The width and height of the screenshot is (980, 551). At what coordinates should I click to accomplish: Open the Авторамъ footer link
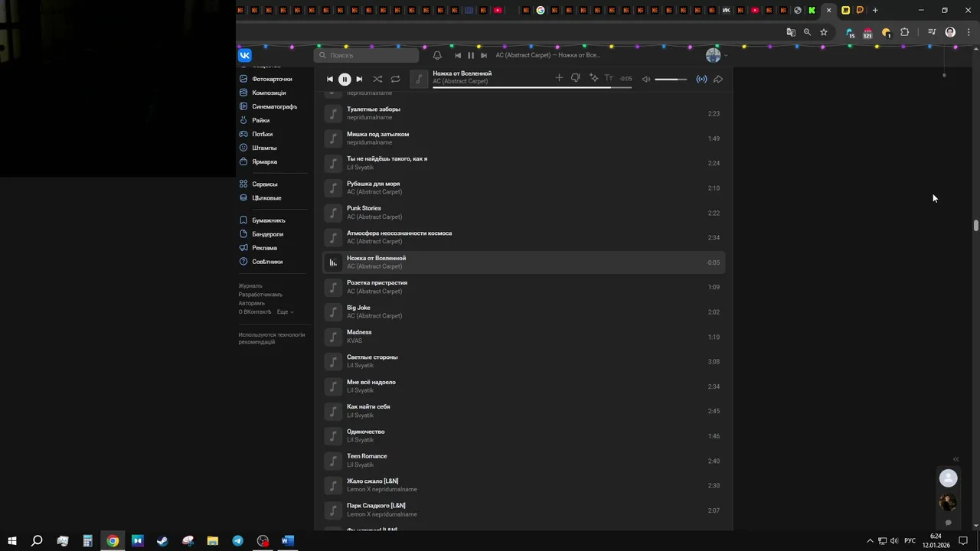point(251,303)
